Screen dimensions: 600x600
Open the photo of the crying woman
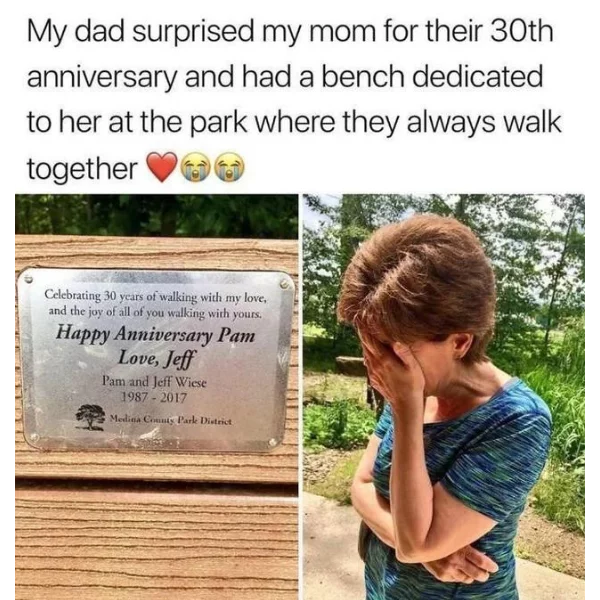[444, 397]
